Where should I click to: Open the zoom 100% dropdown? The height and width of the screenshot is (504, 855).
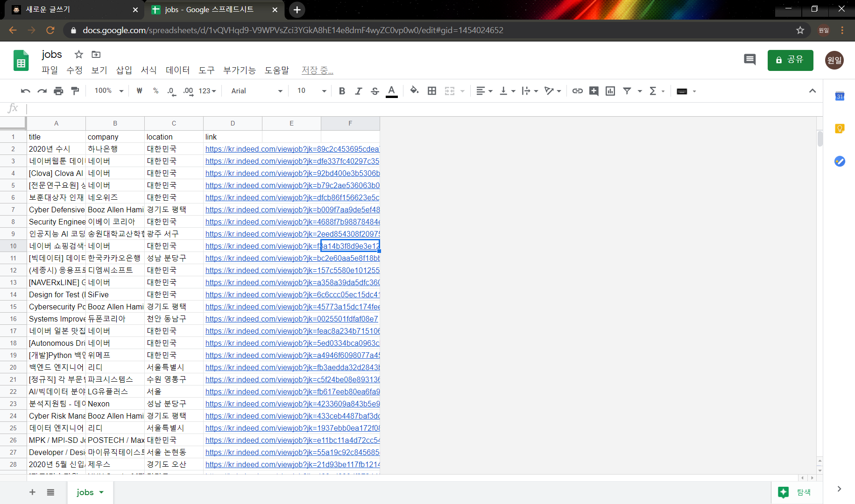point(109,91)
